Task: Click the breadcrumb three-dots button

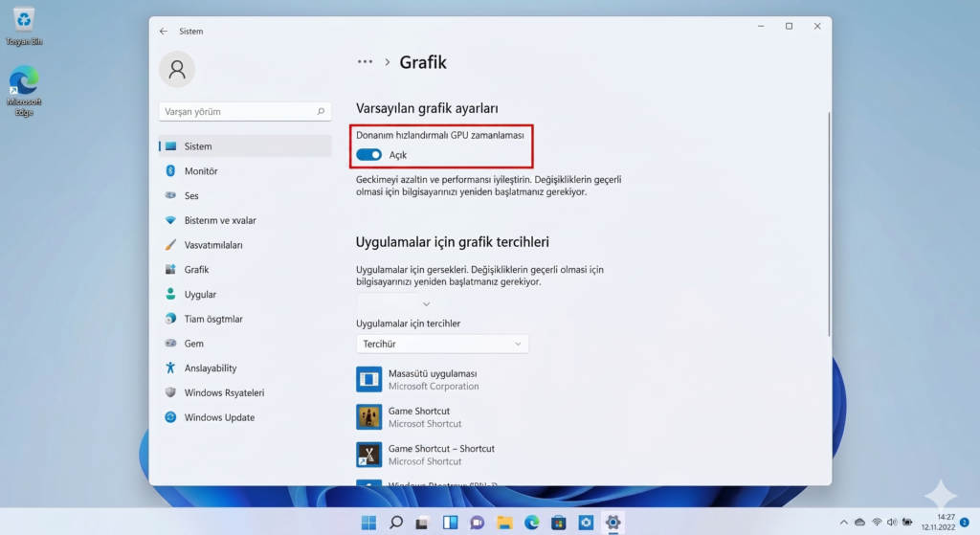Action: pyautogui.click(x=365, y=62)
